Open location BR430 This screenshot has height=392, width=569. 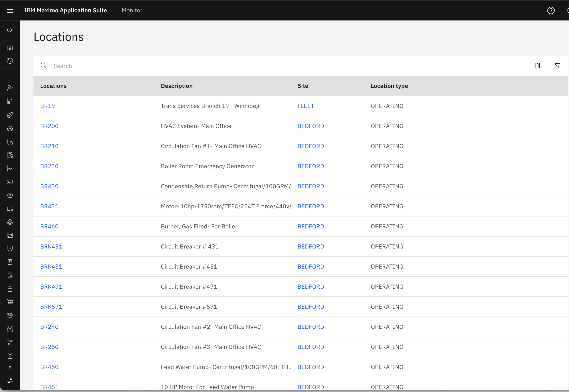49,186
